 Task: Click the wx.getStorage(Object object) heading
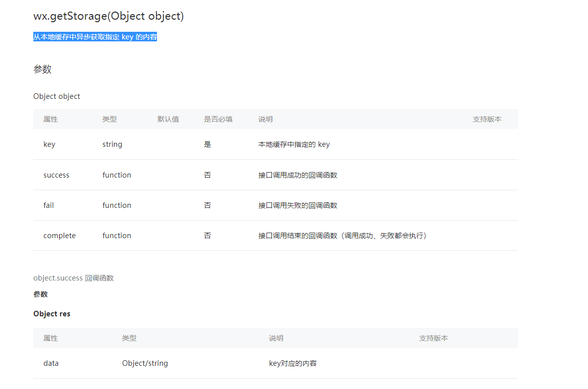point(109,16)
